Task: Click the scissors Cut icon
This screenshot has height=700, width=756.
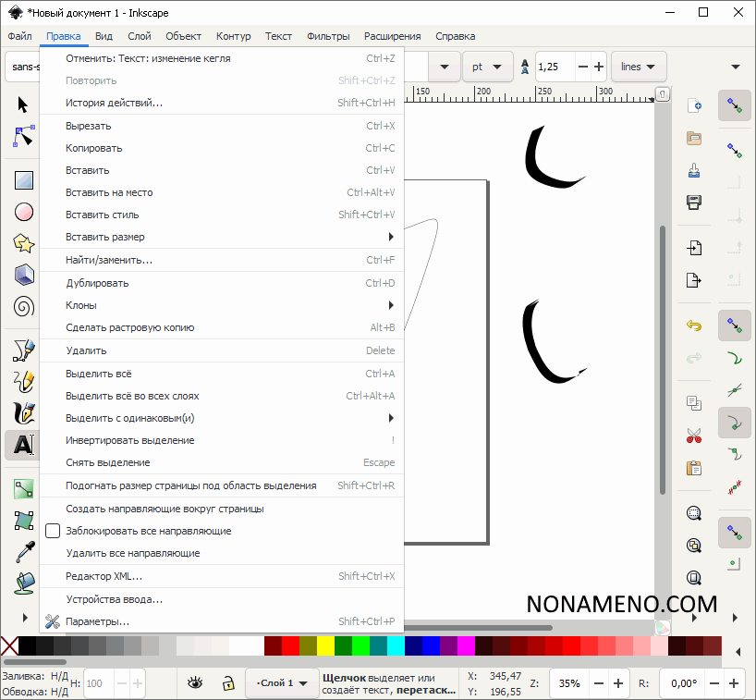Action: coord(693,436)
